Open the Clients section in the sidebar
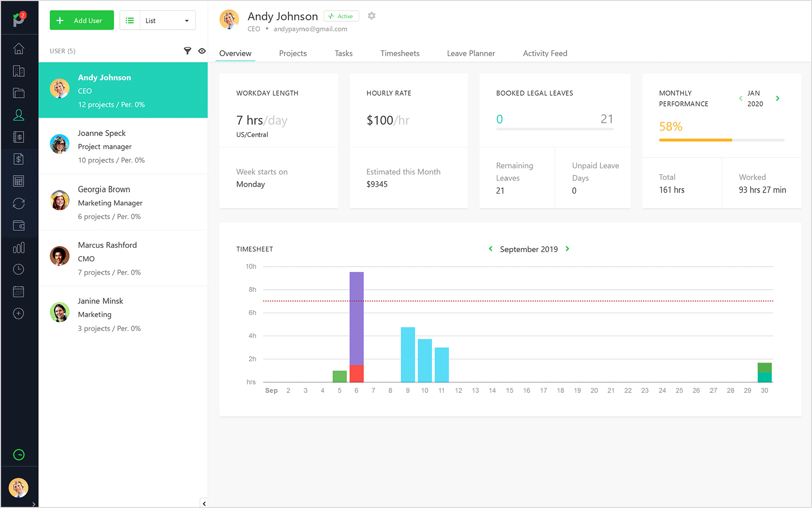The width and height of the screenshot is (812, 508). pyautogui.click(x=18, y=71)
